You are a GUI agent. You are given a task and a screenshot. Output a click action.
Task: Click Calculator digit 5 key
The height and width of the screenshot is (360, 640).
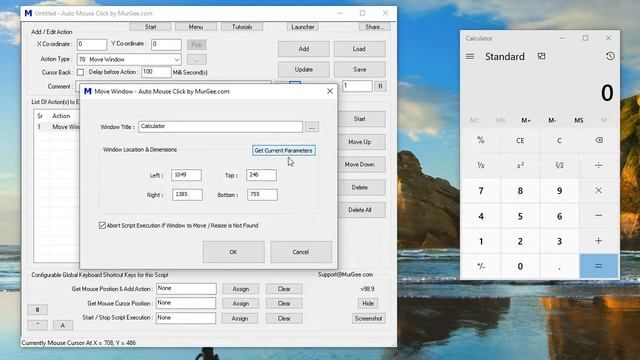[520, 216]
